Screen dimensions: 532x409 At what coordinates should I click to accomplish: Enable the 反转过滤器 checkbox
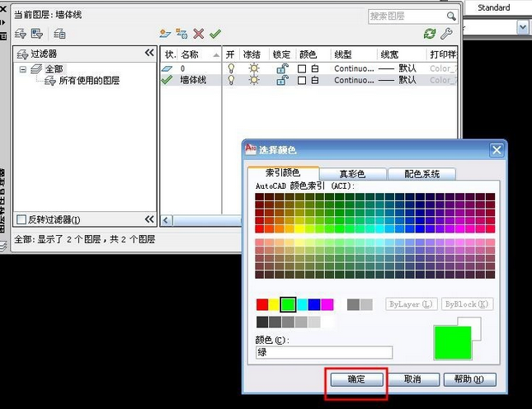(x=21, y=219)
